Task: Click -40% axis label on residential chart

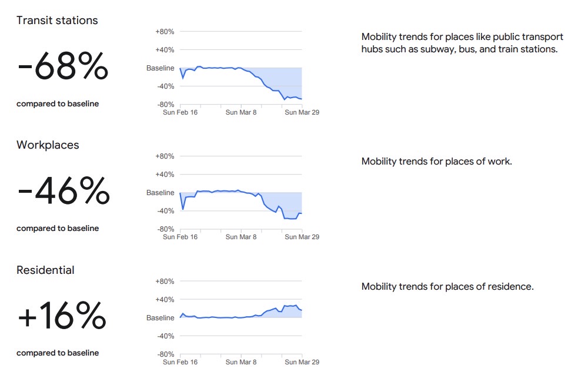Action: [165, 336]
